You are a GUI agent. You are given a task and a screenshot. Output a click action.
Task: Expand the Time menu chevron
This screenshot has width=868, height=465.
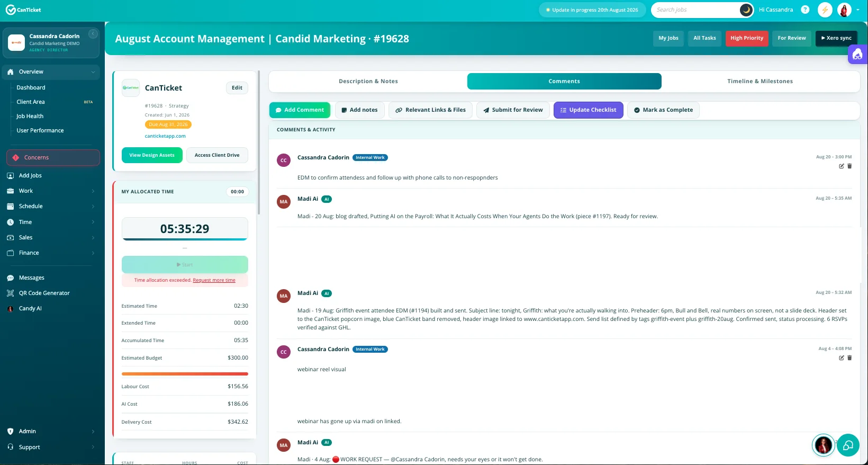pos(93,222)
